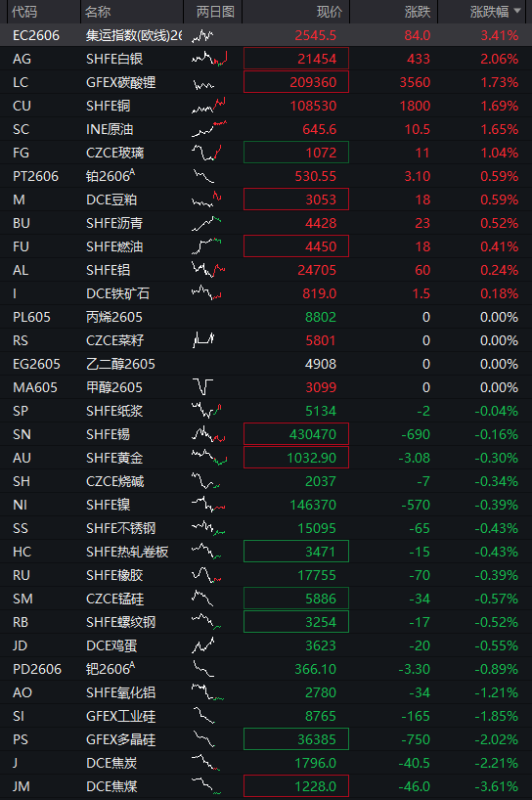Image resolution: width=532 pixels, height=800 pixels.
Task: Select the PT2606 铂2606 row
Action: pyautogui.click(x=266, y=176)
